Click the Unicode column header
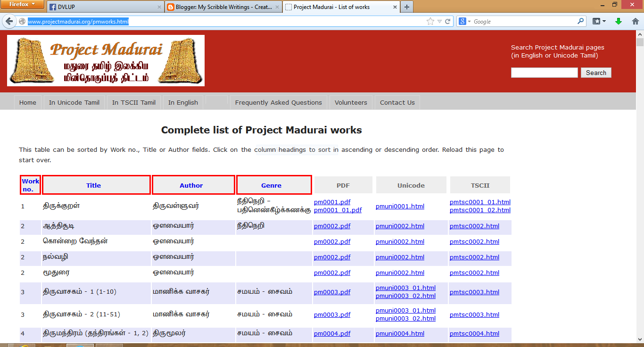This screenshot has width=644, height=347. click(411, 185)
